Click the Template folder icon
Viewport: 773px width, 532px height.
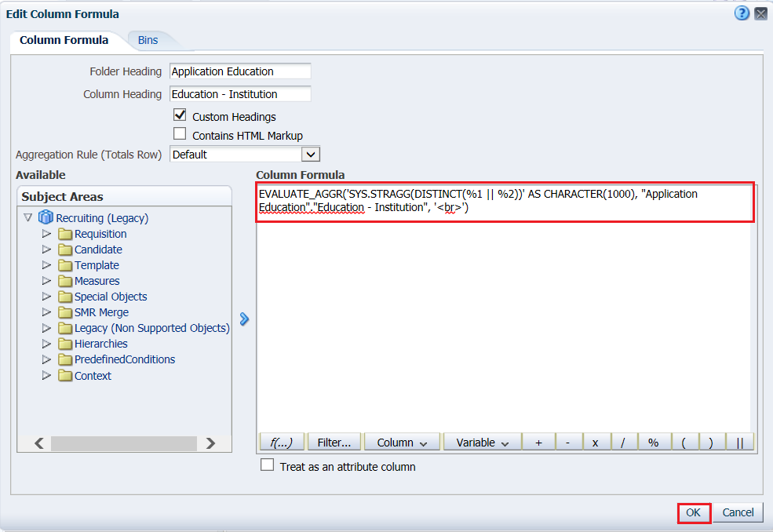point(65,266)
